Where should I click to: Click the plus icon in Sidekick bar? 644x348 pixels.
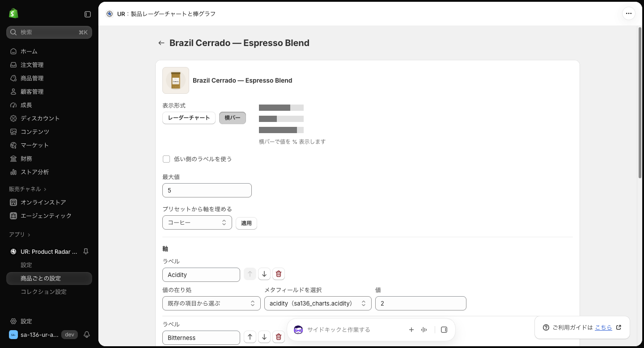411,330
